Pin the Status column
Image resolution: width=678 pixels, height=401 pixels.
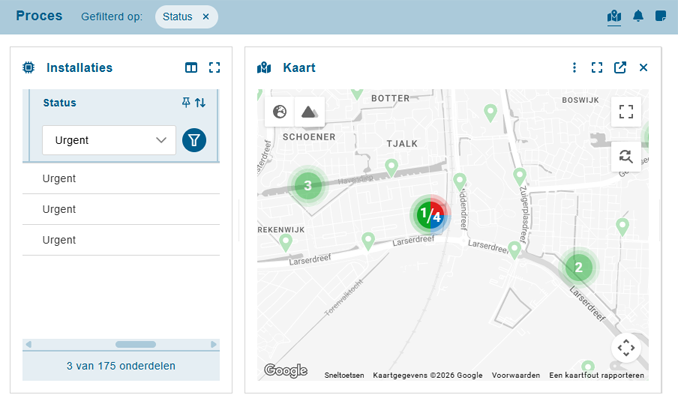(x=185, y=103)
